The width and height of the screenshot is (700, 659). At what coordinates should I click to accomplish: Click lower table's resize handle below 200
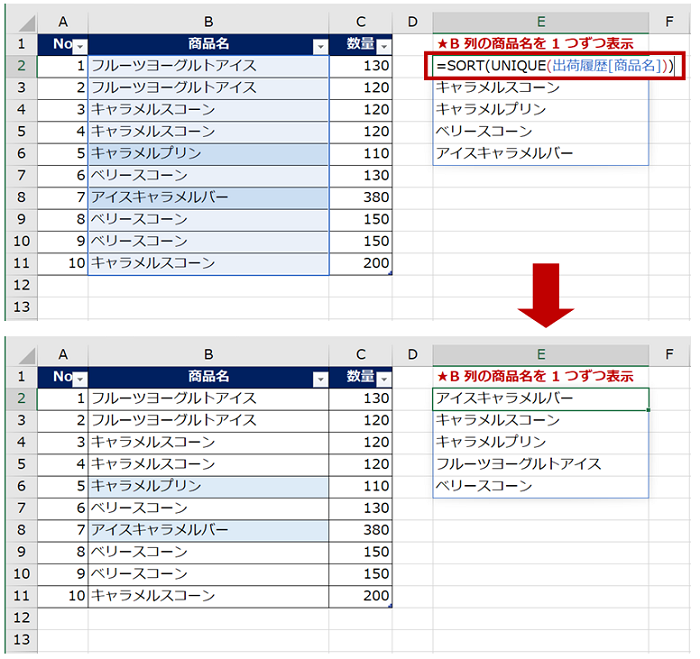coord(390,605)
